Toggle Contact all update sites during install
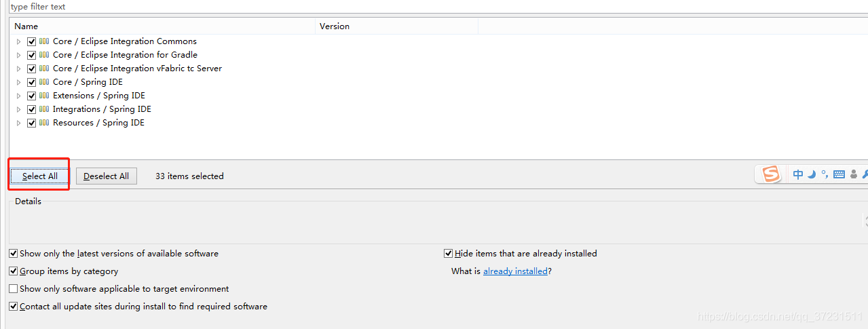 [14, 307]
